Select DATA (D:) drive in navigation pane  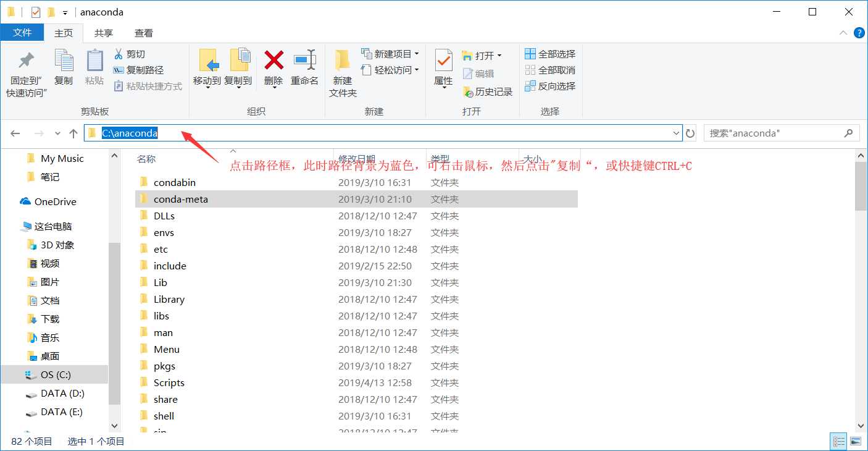(62, 393)
